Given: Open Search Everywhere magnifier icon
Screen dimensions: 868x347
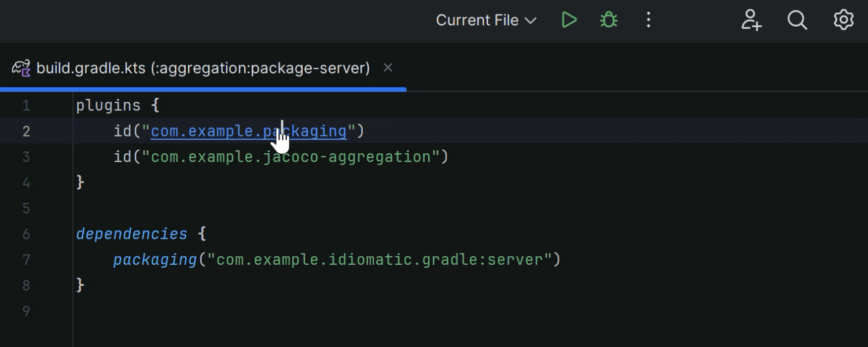Looking at the screenshot, I should 797,20.
